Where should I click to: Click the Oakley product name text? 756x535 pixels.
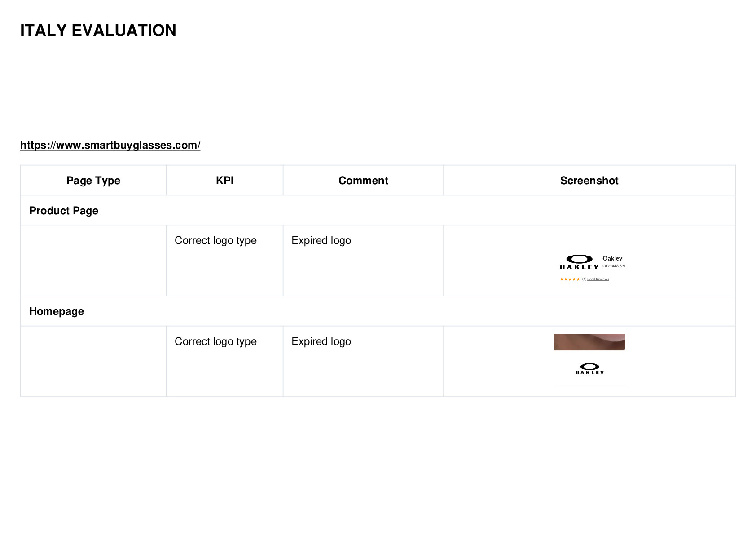click(612, 258)
